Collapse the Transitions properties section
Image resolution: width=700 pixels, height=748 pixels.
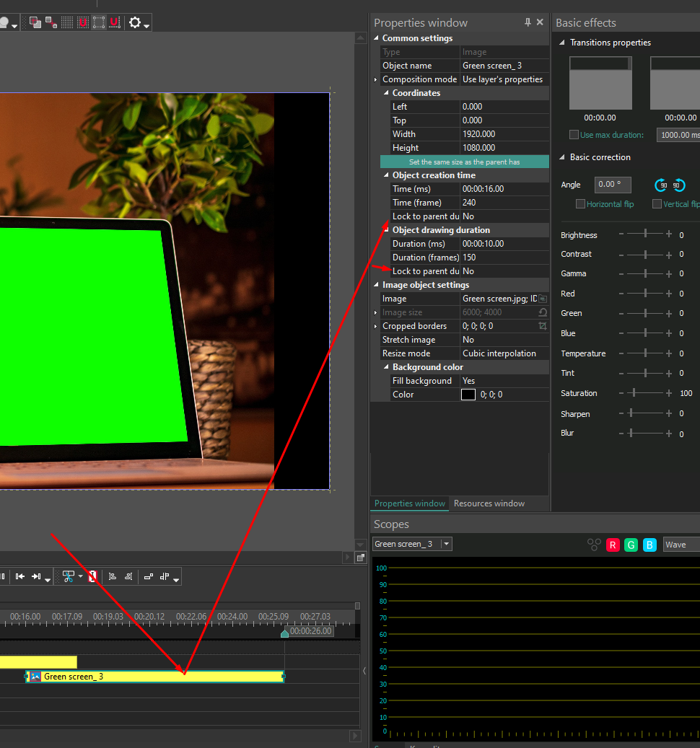(562, 43)
